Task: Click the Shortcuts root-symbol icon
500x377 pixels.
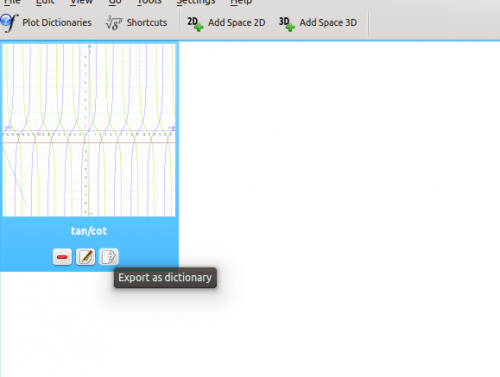Action: point(114,23)
